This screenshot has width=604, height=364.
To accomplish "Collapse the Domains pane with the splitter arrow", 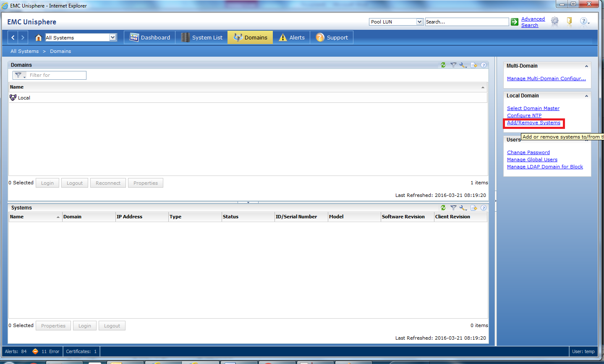I will [x=248, y=202].
